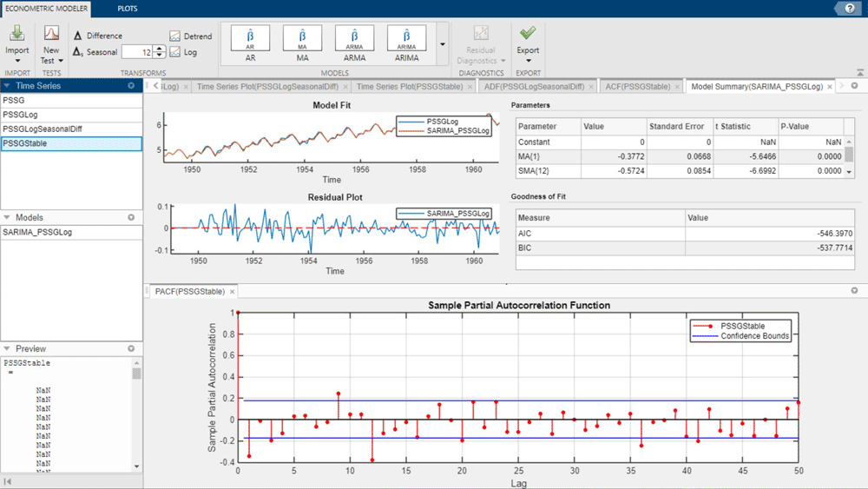This screenshot has height=489, width=868.
Task: Open the New Test tool
Action: pos(51,35)
